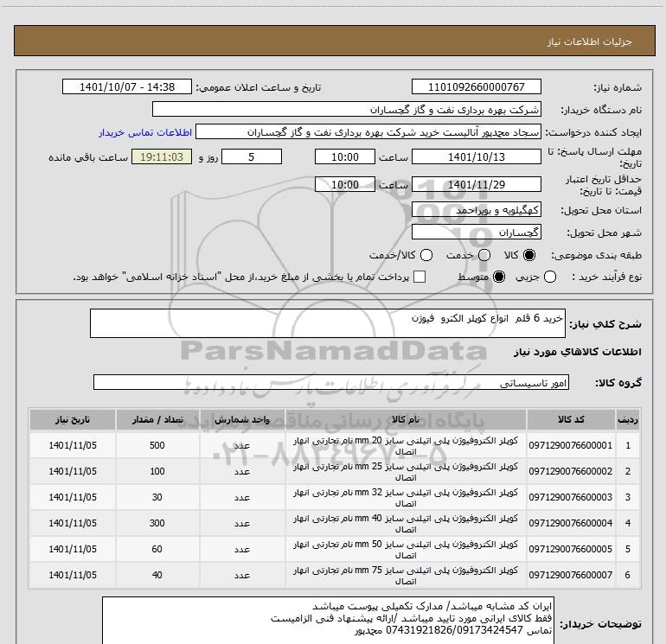Viewport: 666px width, 644px height.
Task: Click the واحد شمارش column header
Action: click(242, 420)
